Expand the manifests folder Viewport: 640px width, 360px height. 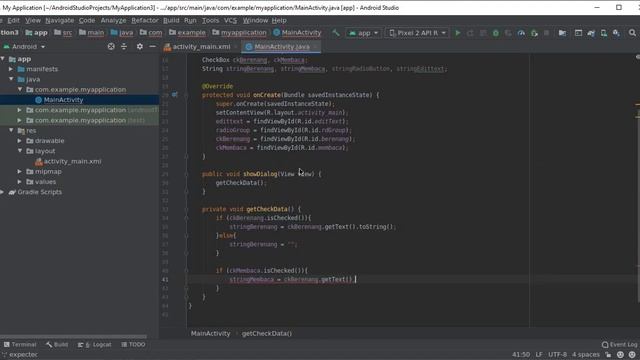click(11, 69)
